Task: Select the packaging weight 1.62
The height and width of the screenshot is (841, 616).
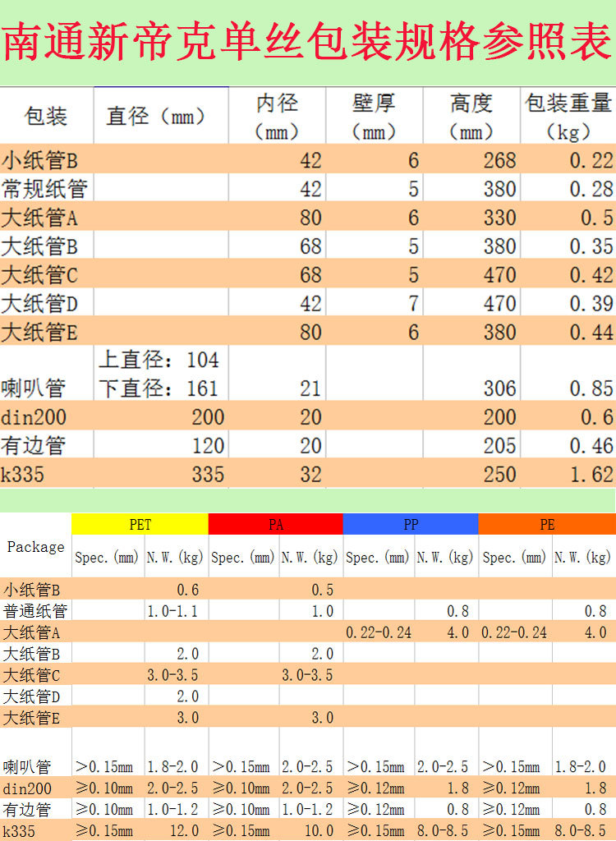Action: coord(591,474)
